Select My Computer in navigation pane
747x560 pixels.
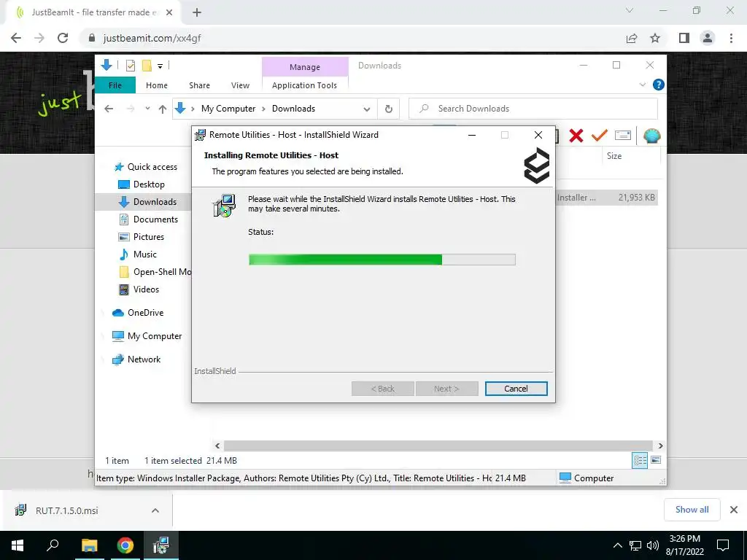click(x=147, y=336)
